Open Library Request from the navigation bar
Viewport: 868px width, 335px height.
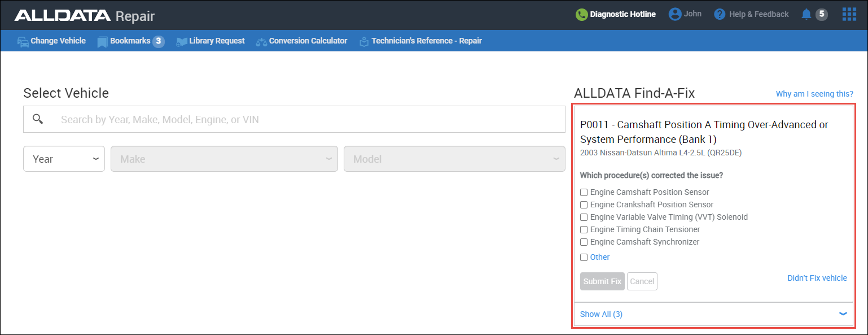click(x=216, y=41)
